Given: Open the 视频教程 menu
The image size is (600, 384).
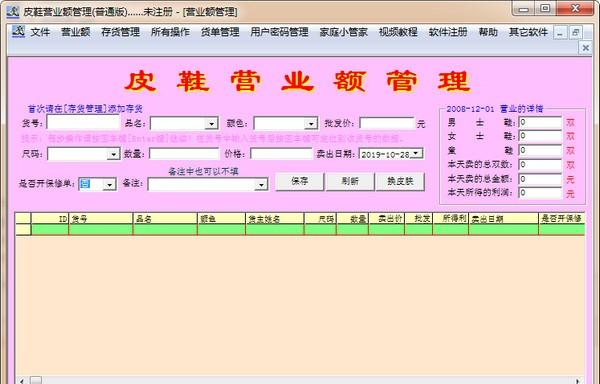Looking at the screenshot, I should 398,32.
